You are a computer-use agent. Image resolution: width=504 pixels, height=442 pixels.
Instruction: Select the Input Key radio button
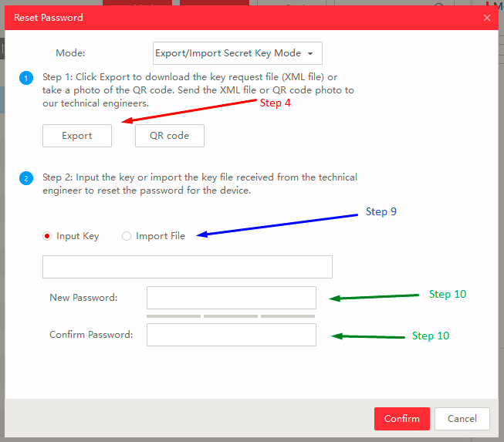47,236
